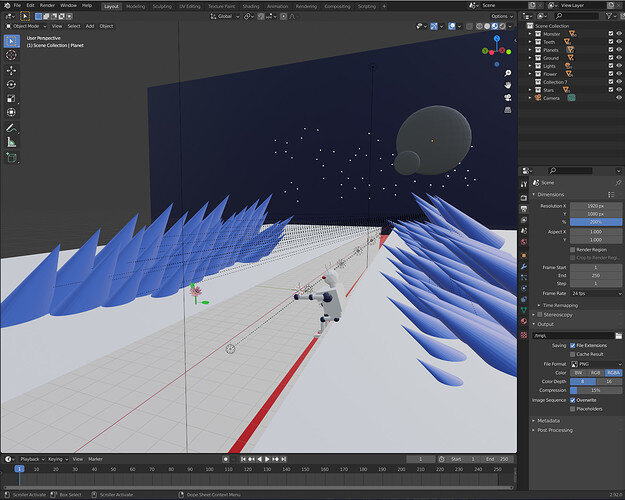This screenshot has height=500, width=625.
Task: Hide the Planets collection with eye icon
Action: (x=619, y=50)
